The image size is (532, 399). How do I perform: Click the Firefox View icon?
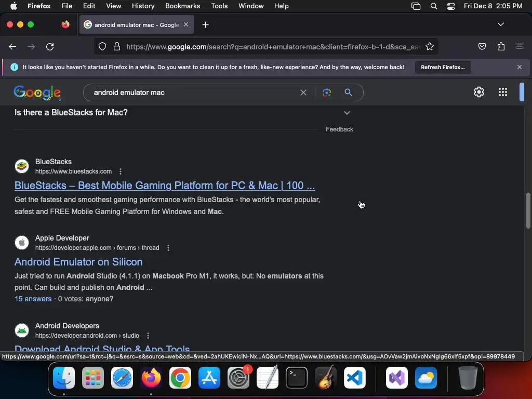tap(65, 24)
